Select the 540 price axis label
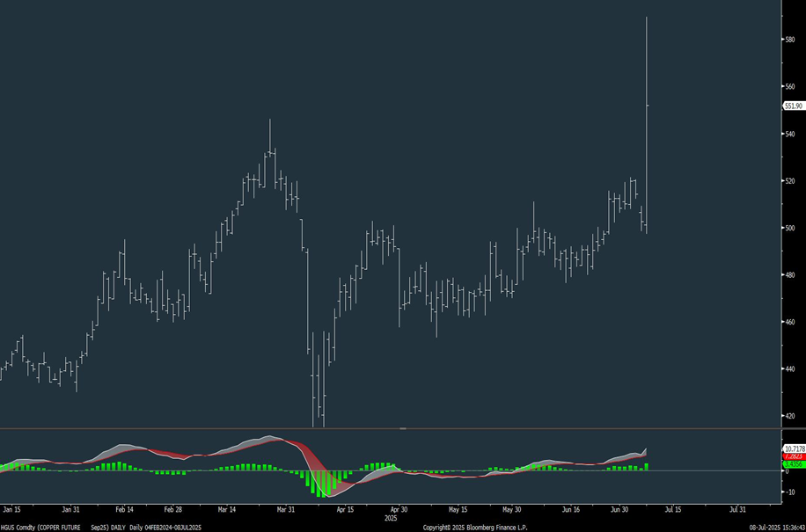The width and height of the screenshot is (806, 532). [x=790, y=134]
